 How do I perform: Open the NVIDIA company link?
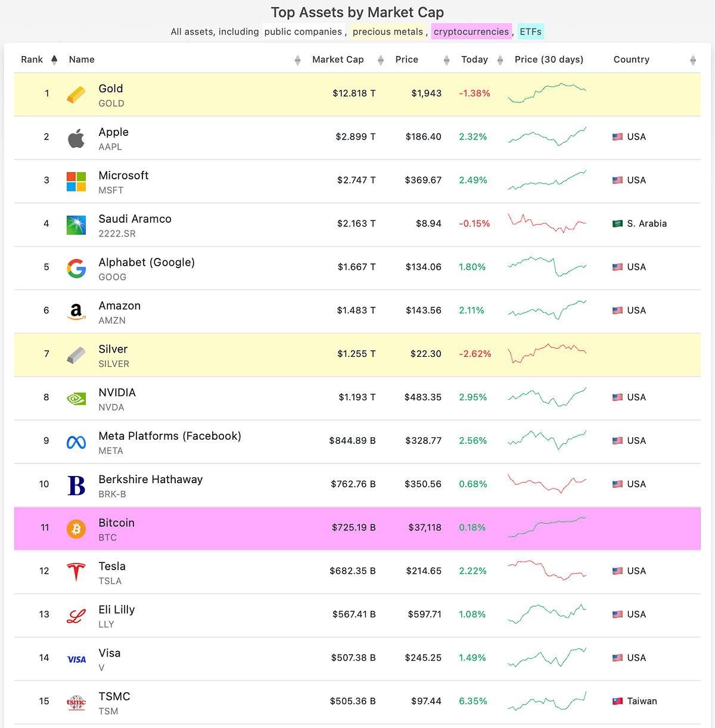tap(117, 393)
